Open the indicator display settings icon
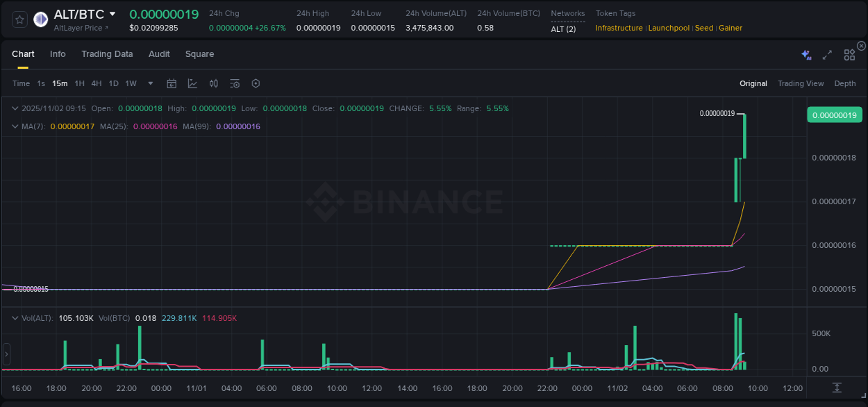 [x=235, y=83]
